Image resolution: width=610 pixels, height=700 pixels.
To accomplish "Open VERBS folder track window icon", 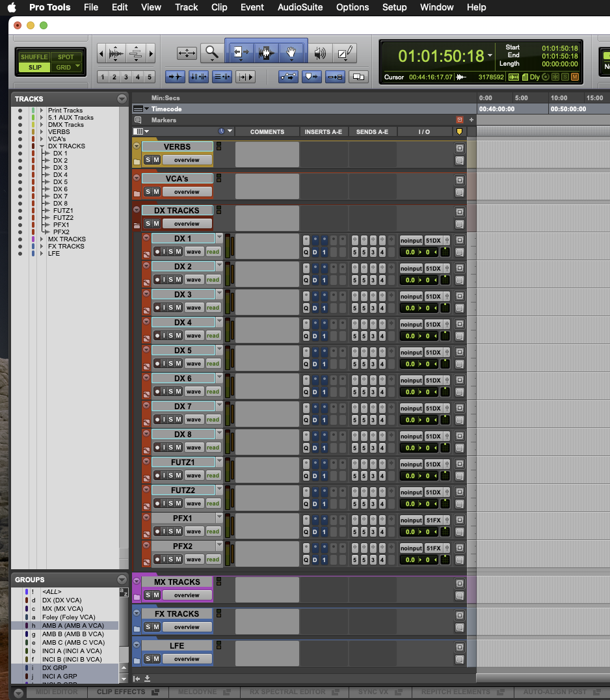I will (x=460, y=148).
